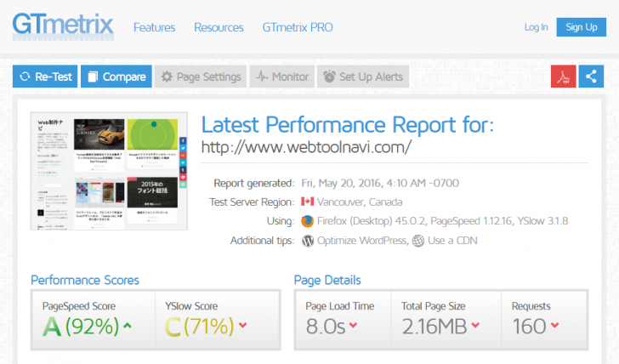Open the tested website screenshot thumbnail
Screen dimensions: 619x364
click(x=109, y=171)
